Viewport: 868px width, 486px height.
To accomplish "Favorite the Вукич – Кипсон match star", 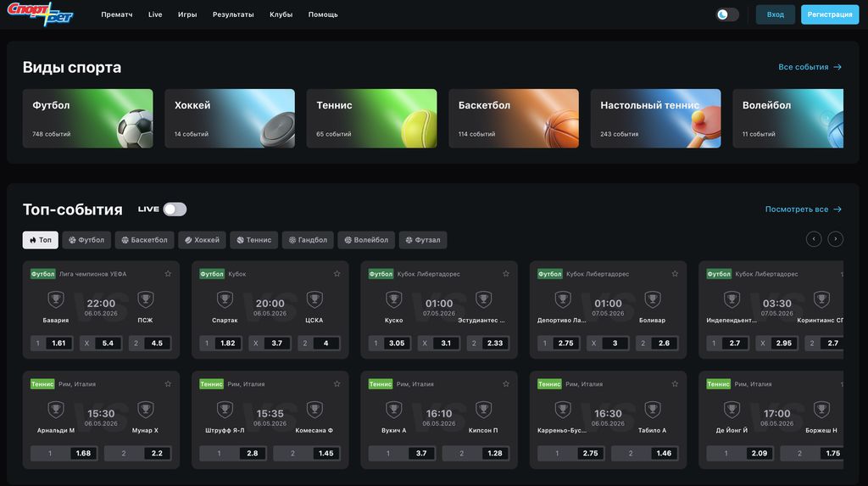I will coord(505,384).
